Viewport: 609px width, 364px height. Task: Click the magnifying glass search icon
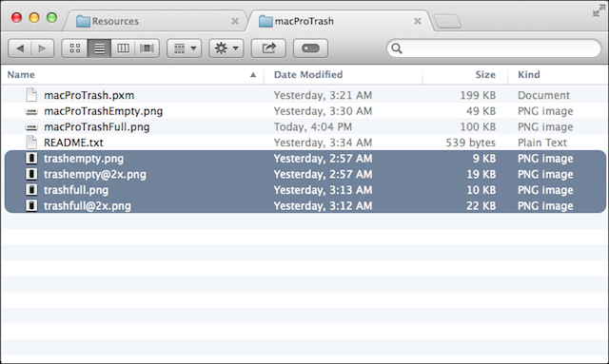397,48
